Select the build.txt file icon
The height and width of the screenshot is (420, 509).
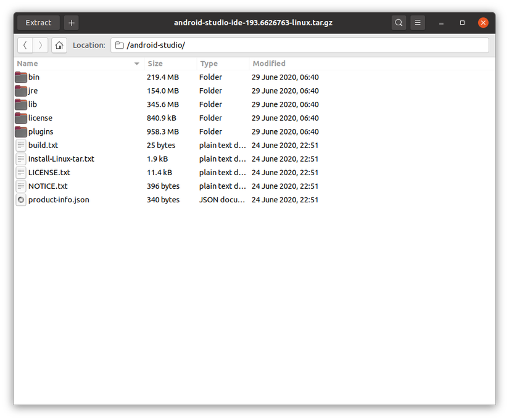pyautogui.click(x=21, y=146)
